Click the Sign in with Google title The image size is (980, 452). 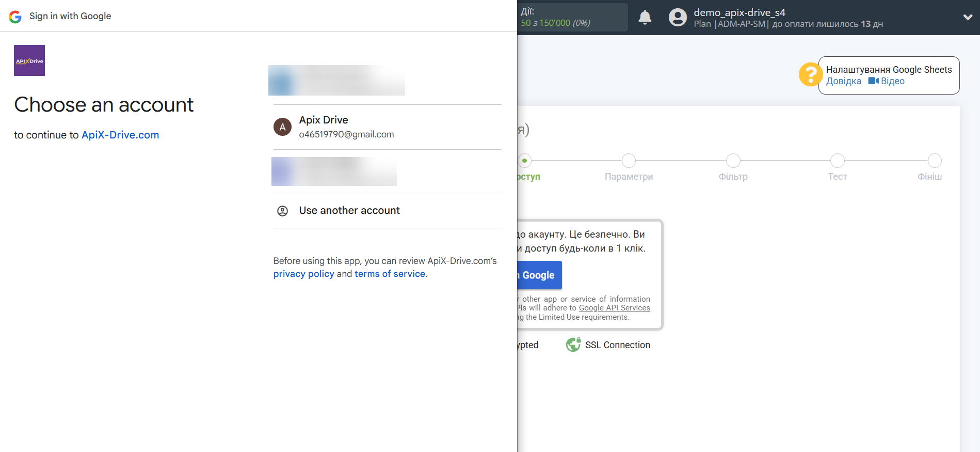70,16
